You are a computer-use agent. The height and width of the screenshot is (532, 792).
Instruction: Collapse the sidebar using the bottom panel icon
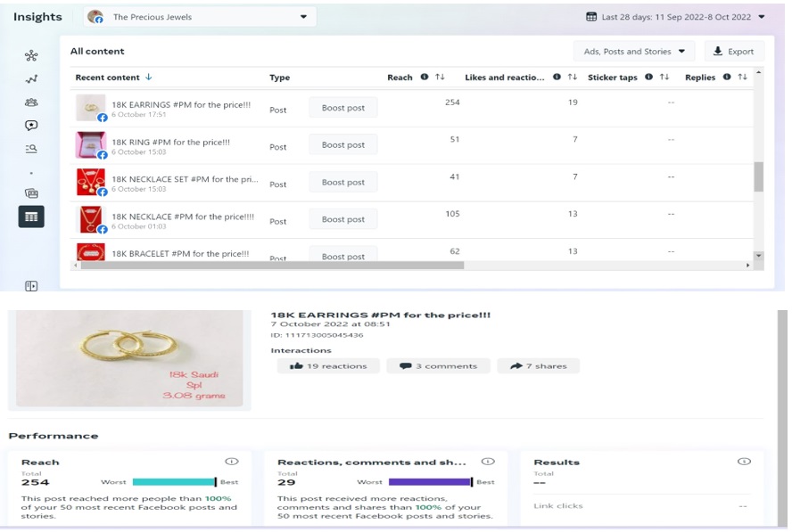point(31,286)
